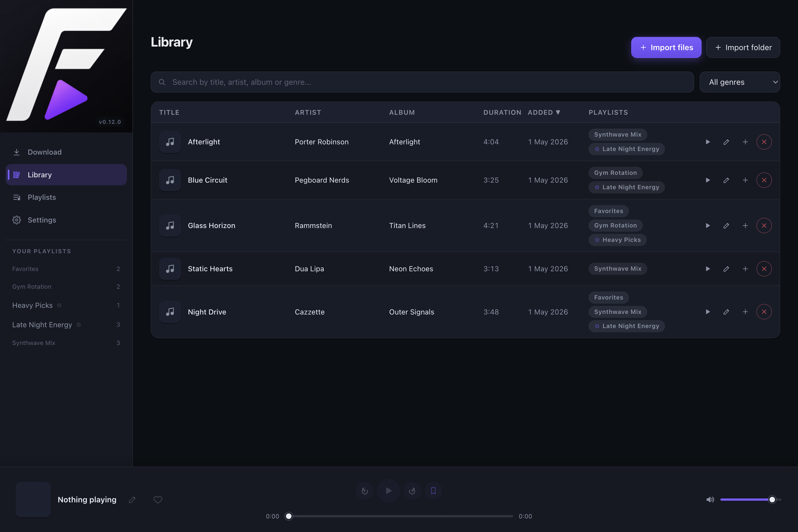Sort the table by Artist column
The height and width of the screenshot is (532, 798).
(x=308, y=112)
